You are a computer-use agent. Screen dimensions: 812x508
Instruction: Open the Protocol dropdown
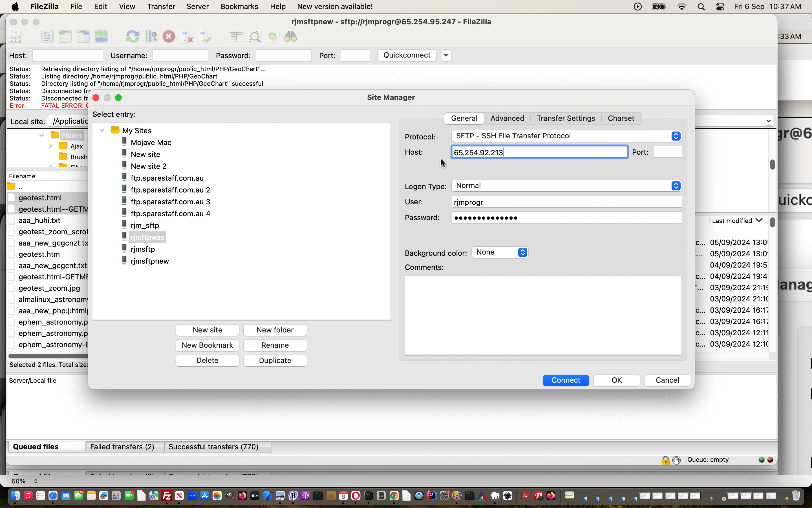pos(566,136)
